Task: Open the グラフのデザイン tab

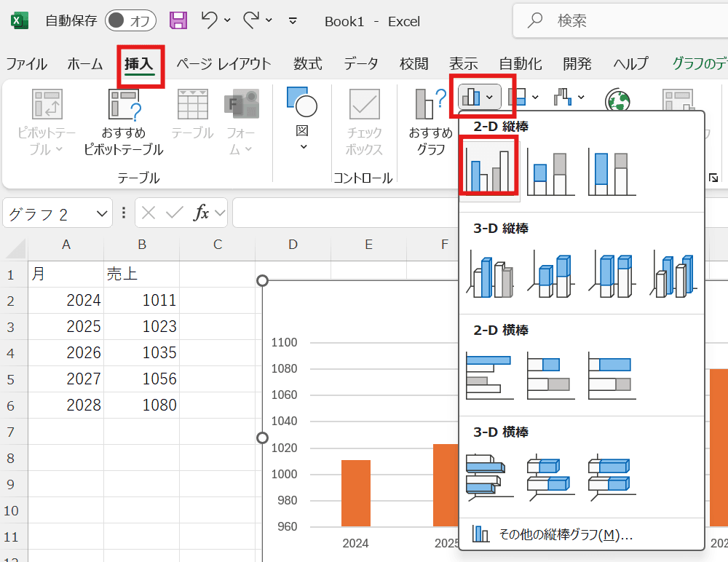Action: [x=699, y=63]
